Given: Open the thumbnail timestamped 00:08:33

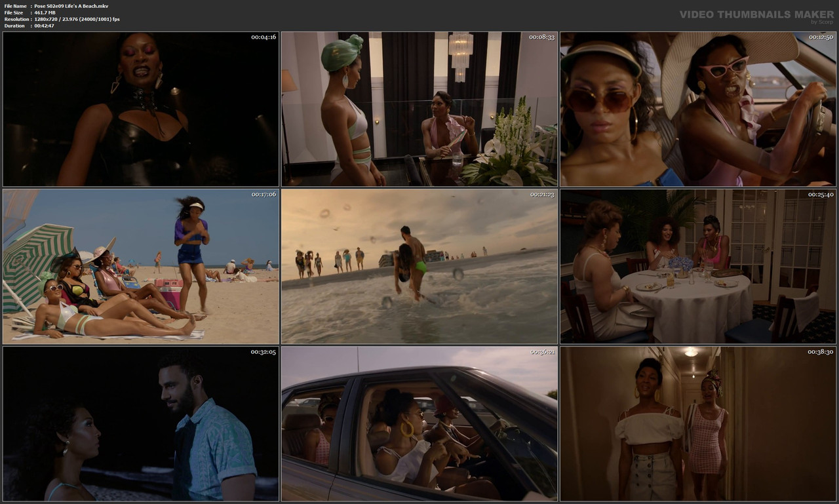Looking at the screenshot, I should (x=419, y=109).
